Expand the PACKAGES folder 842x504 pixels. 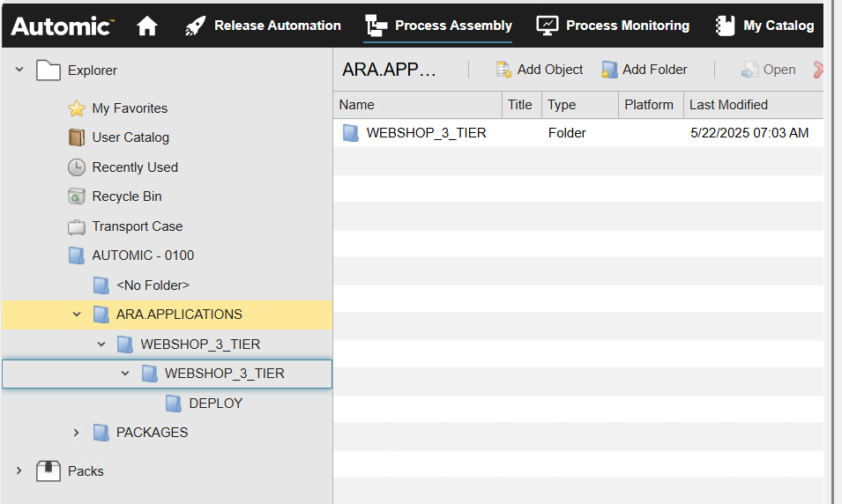[x=76, y=433]
